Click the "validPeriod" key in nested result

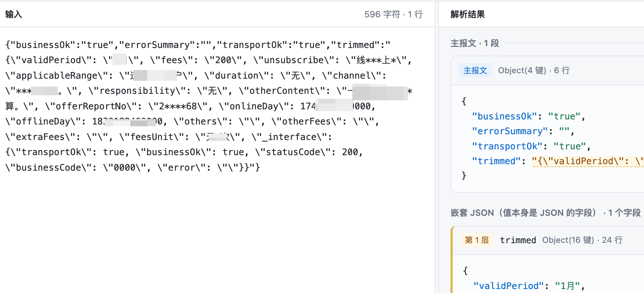(508, 286)
